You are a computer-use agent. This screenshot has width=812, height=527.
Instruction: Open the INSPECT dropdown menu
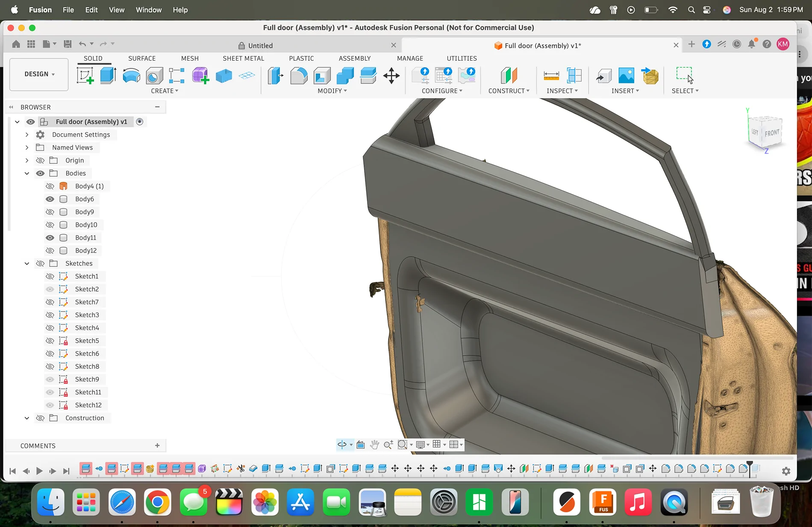pos(562,91)
